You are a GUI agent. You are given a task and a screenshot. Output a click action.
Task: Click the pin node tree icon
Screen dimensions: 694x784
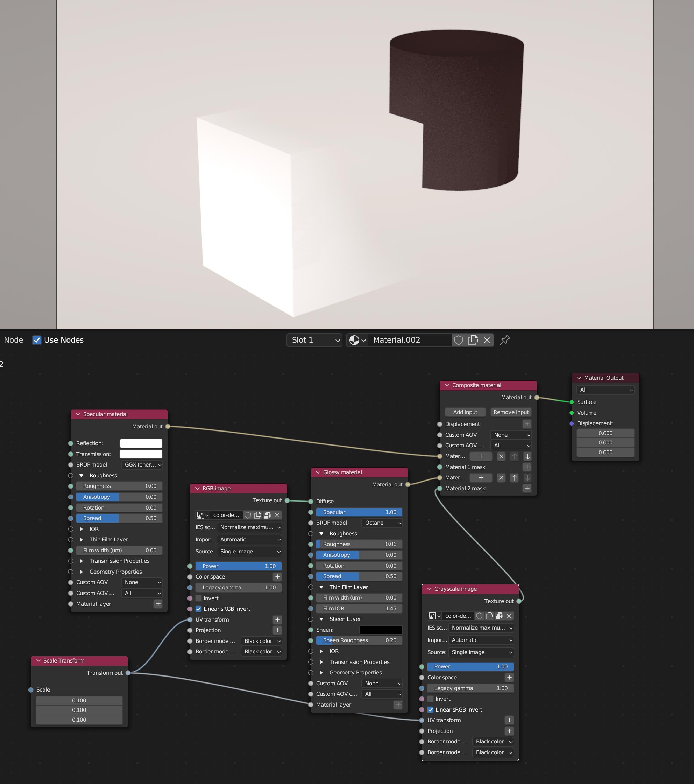pyautogui.click(x=505, y=340)
